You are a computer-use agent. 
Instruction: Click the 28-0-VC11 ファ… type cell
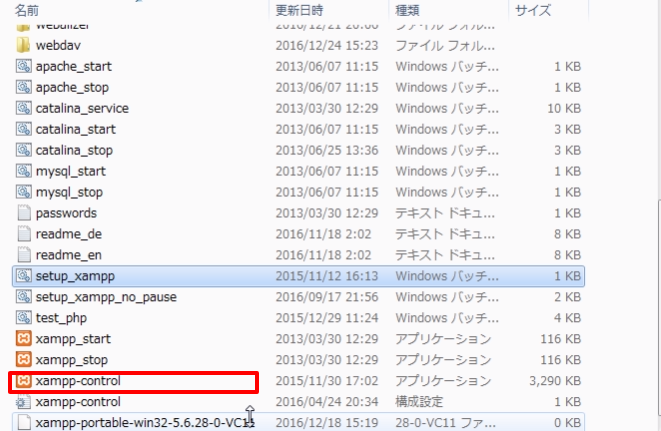click(x=445, y=423)
